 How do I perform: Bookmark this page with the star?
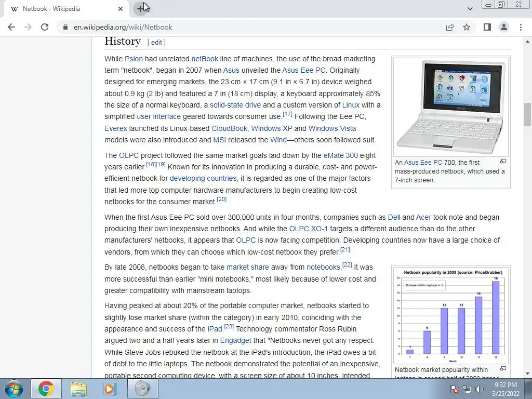(x=467, y=27)
